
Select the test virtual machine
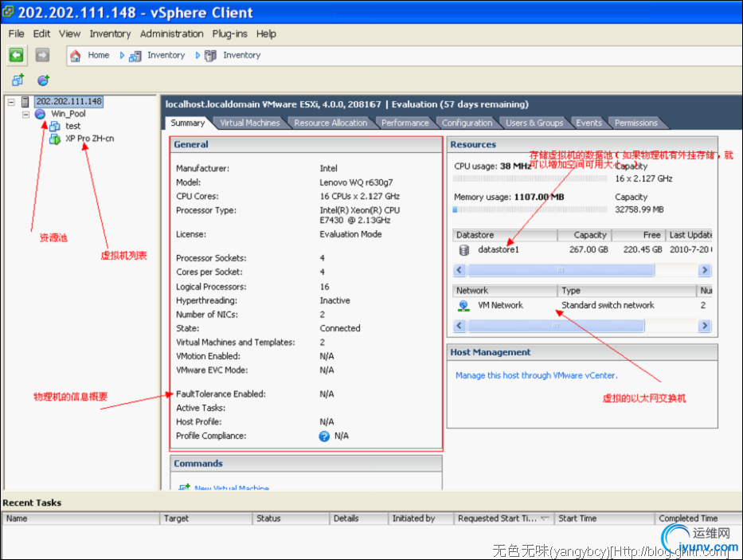click(73, 126)
